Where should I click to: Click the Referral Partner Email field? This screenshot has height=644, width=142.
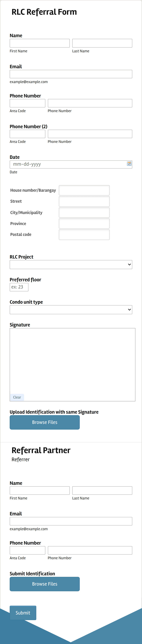[x=71, y=521]
